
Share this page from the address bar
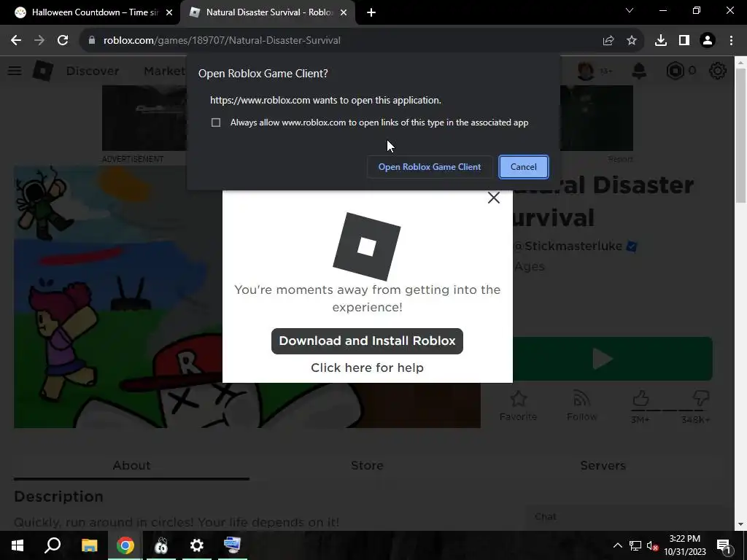click(608, 41)
